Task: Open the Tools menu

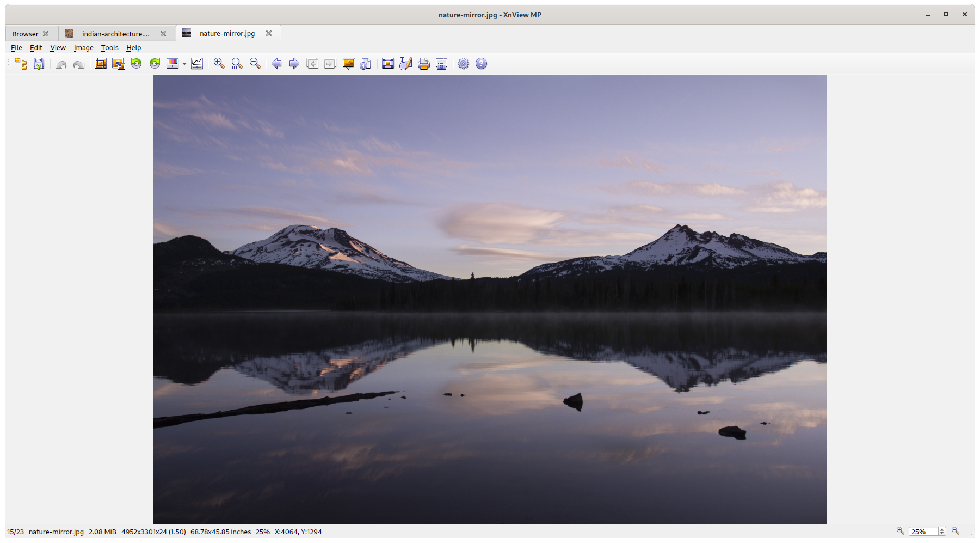Action: [x=109, y=48]
